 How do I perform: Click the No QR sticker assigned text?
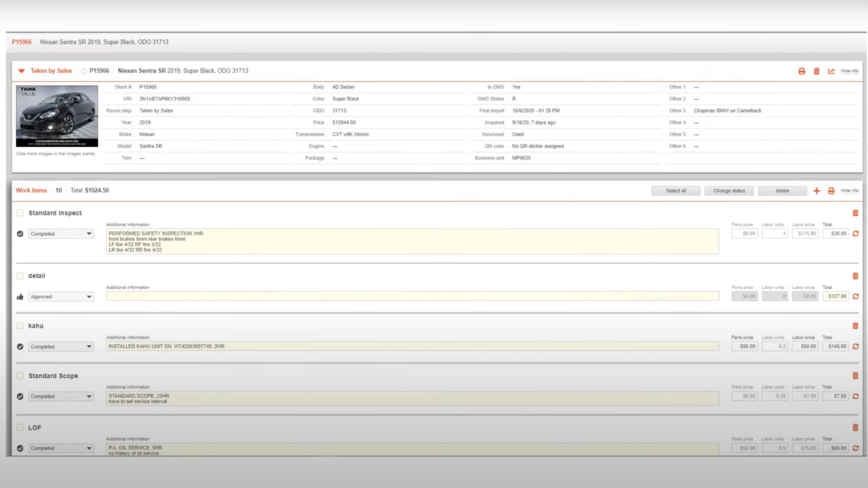(x=538, y=146)
